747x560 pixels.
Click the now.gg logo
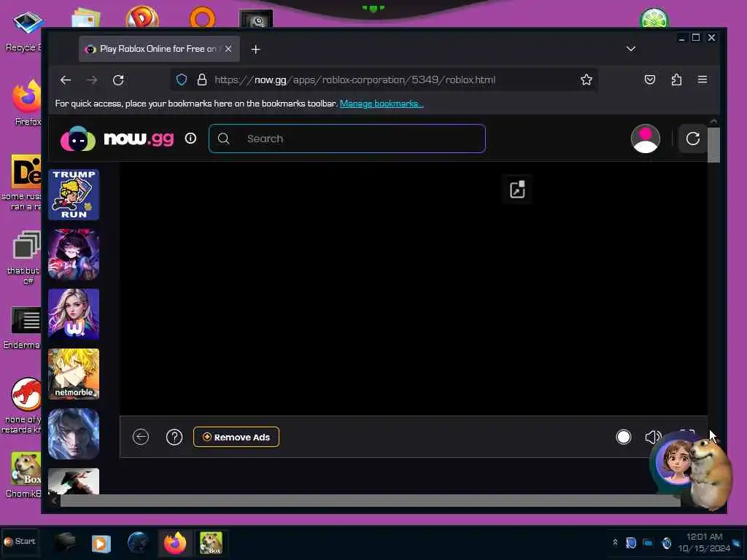[117, 139]
